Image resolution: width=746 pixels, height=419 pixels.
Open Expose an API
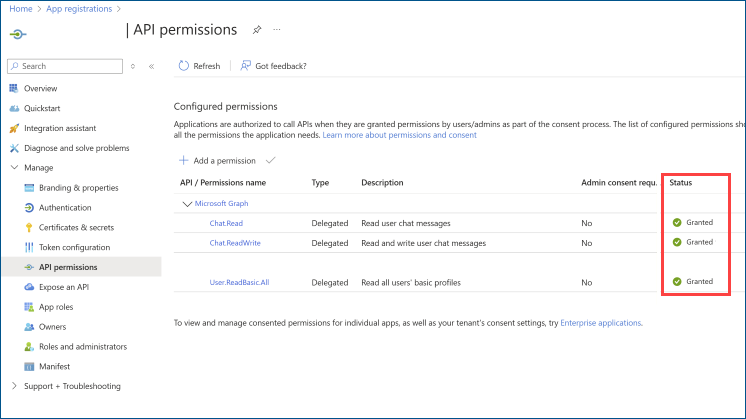[64, 287]
